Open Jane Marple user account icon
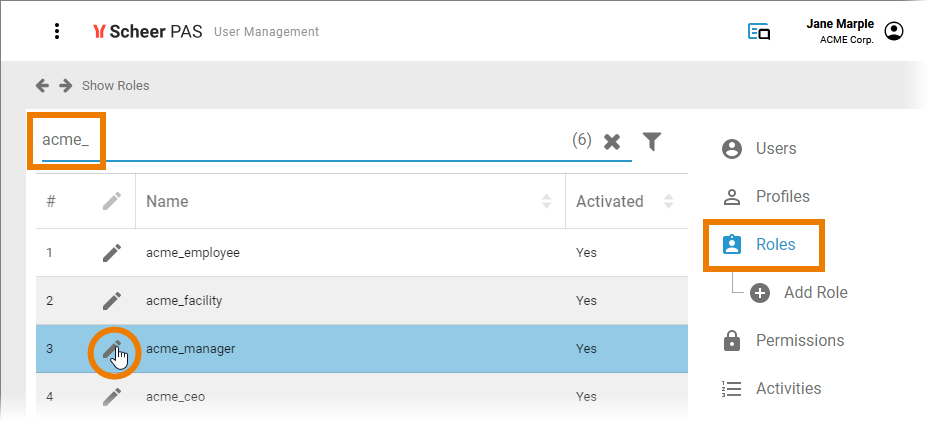The width and height of the screenshot is (930, 421). coord(894,32)
